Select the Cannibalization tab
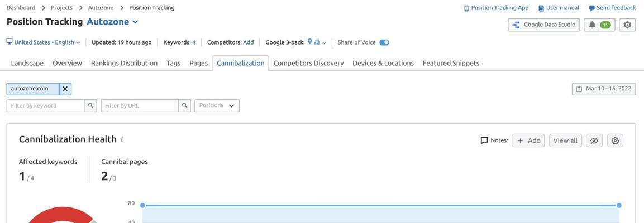 tap(241, 63)
